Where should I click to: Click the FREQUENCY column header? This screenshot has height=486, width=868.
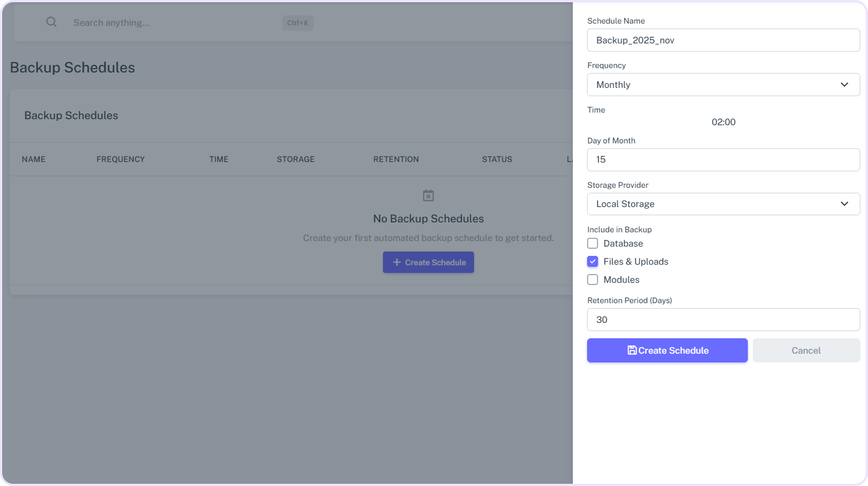tap(121, 159)
